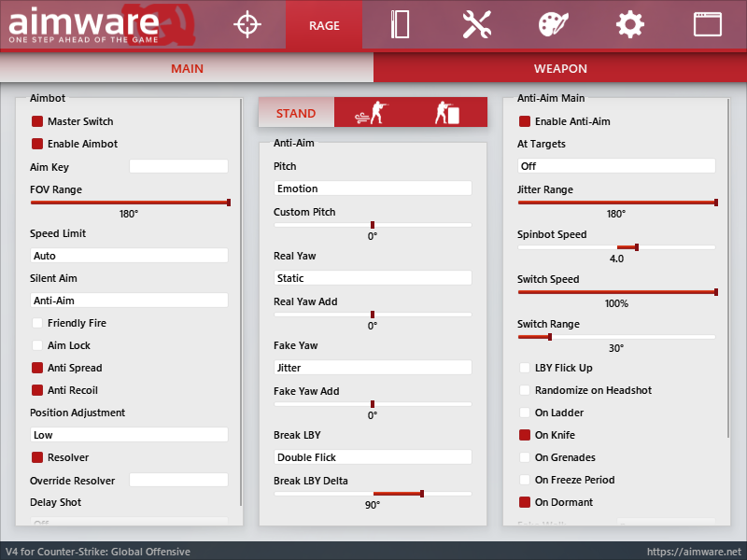Enable the LBY Flick Up checkbox
Viewport: 747px width, 560px height.
pos(525,368)
